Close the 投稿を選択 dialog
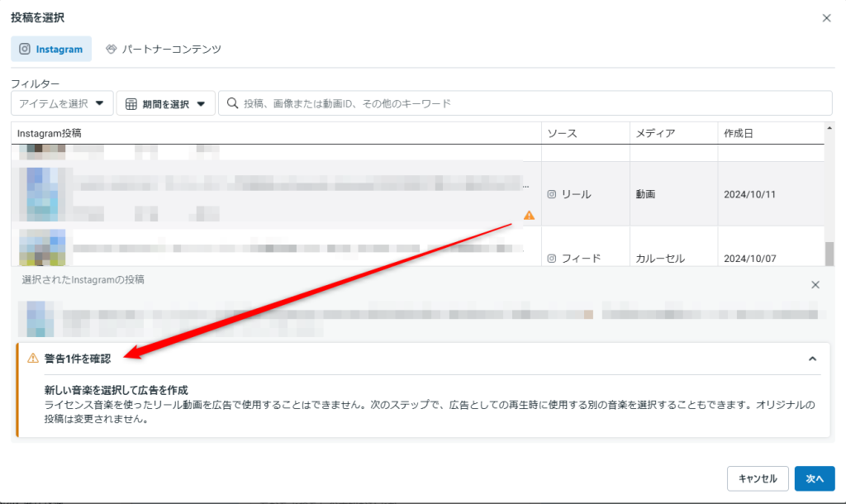Image resolution: width=846 pixels, height=504 pixels. (x=826, y=17)
